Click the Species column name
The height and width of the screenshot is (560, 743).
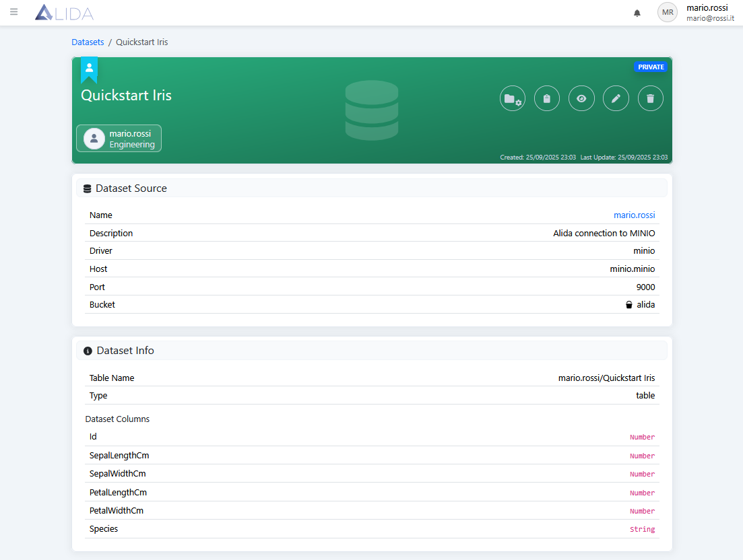click(103, 529)
